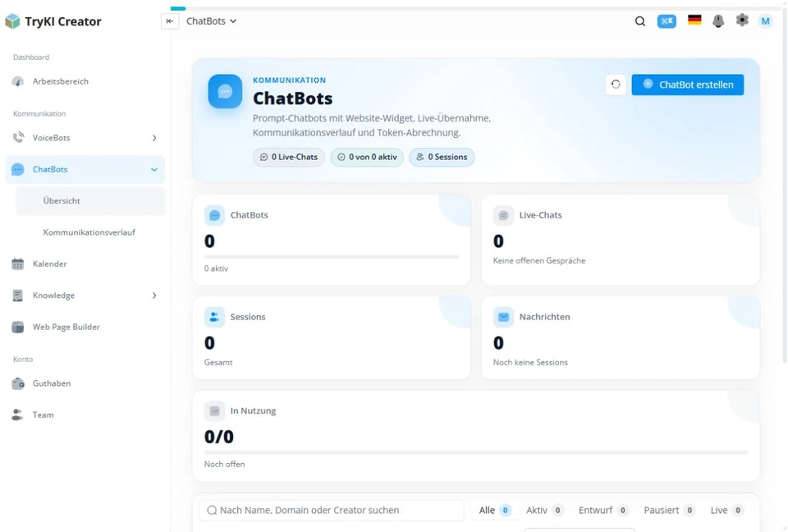Click the 0 Sessions pill
788x532 pixels.
(442, 157)
